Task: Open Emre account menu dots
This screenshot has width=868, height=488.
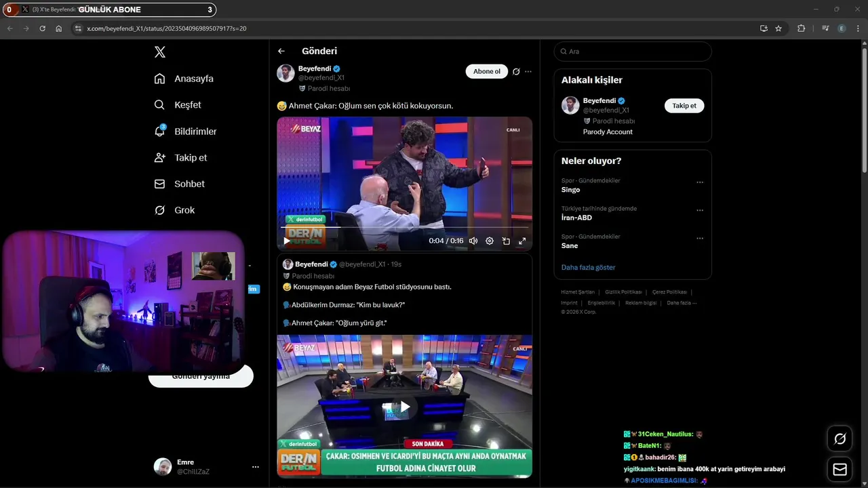Action: coord(256,467)
